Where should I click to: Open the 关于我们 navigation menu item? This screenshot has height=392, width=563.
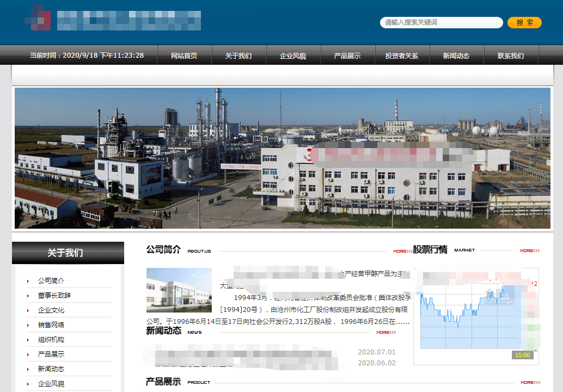coord(238,56)
